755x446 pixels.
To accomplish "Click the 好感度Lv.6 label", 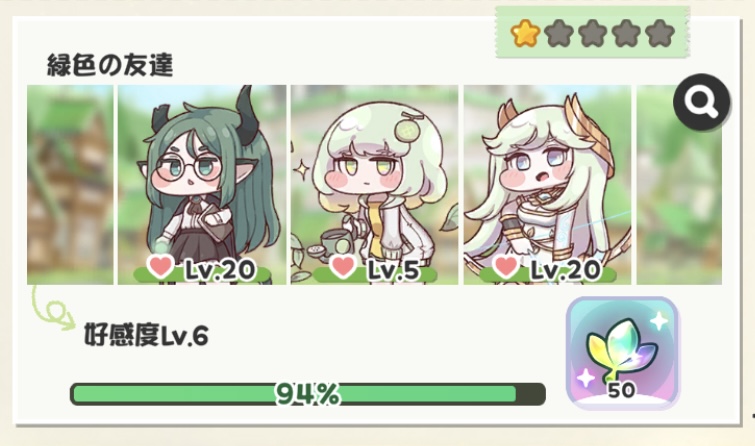I will (146, 335).
